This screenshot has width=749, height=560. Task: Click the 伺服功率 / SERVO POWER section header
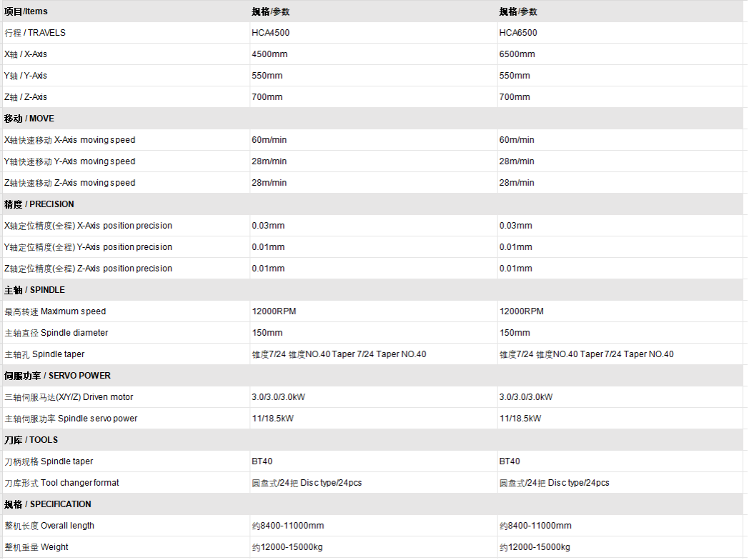point(58,376)
